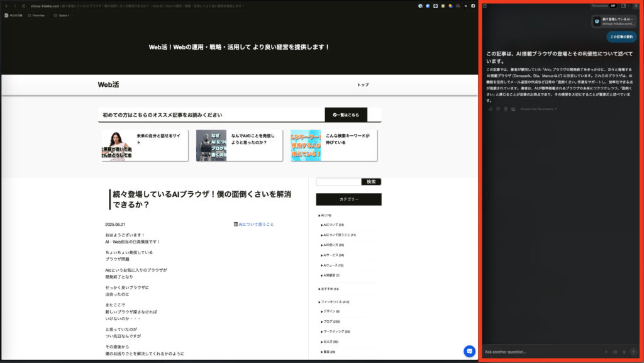Viewport: 644px width, 363px height.
Task: Open the AIについて (24) subcategory
Action: pos(333,225)
